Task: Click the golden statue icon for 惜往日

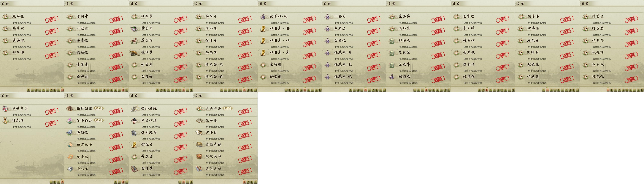Action: pyautogui.click(x=134, y=145)
